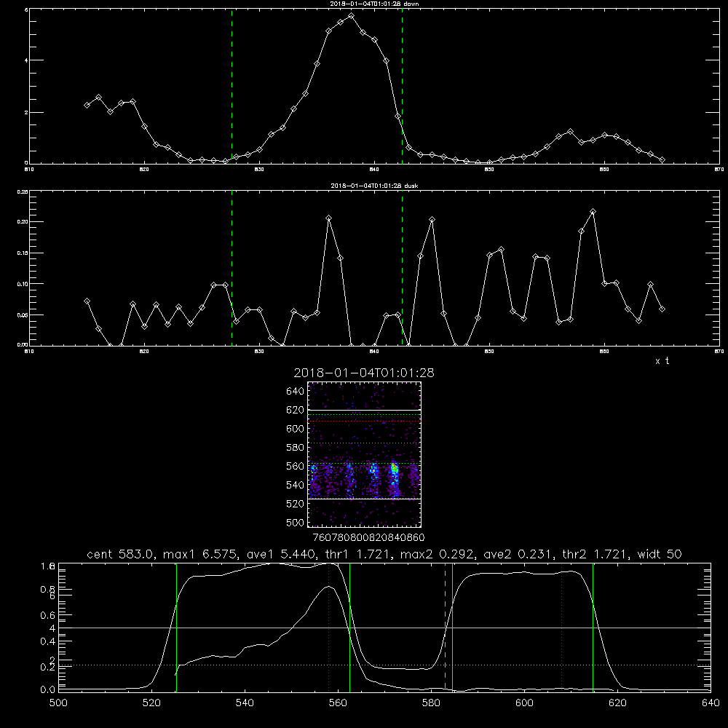Image resolution: width=728 pixels, height=728 pixels.
Task: Click the '560' tick label on bottom plot axis
Action: tap(338, 703)
